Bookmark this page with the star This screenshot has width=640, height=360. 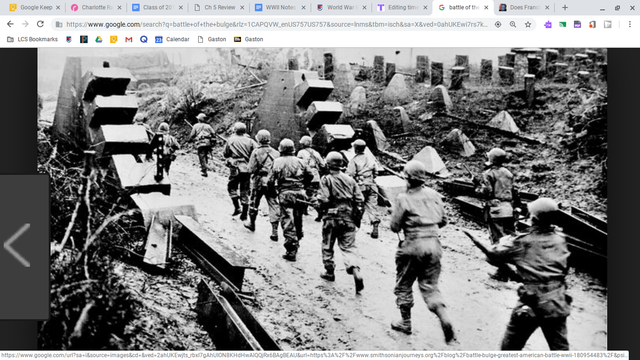(x=528, y=24)
